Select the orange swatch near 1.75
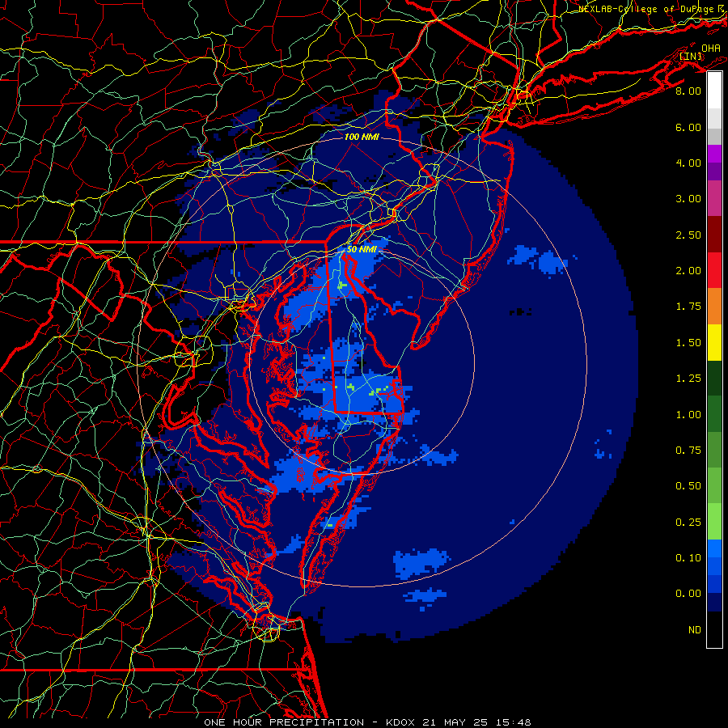 click(714, 307)
